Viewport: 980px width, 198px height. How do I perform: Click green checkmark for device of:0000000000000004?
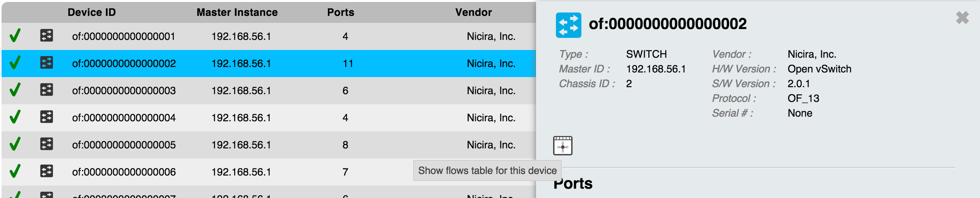point(15,117)
